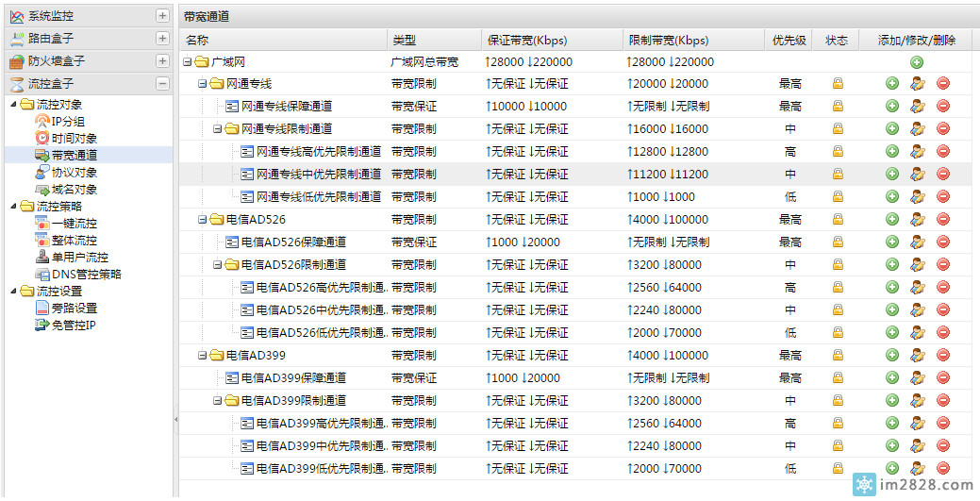Click the add icon for 电信AD399限制通道 row
Viewport: 980px width, 501px height.
pos(892,401)
